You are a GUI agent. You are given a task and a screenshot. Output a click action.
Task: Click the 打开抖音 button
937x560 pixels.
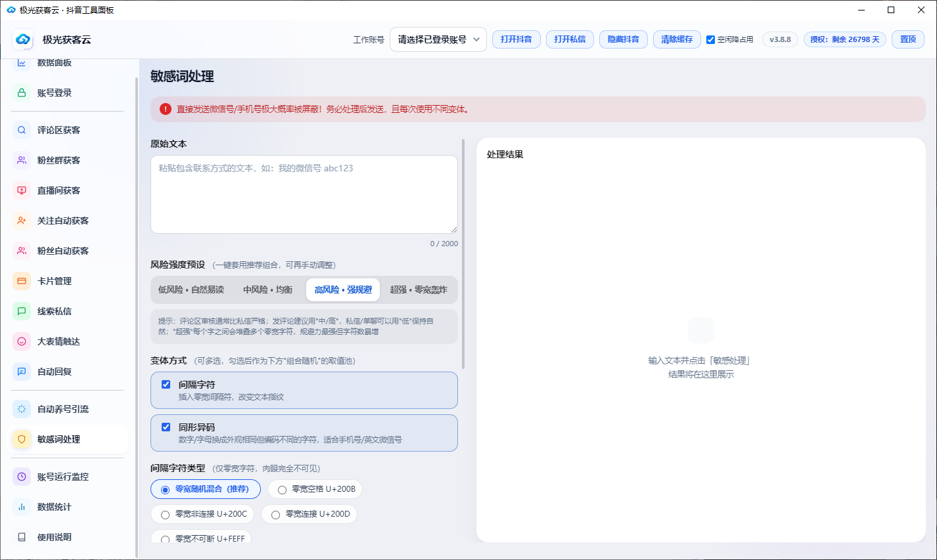[516, 39]
